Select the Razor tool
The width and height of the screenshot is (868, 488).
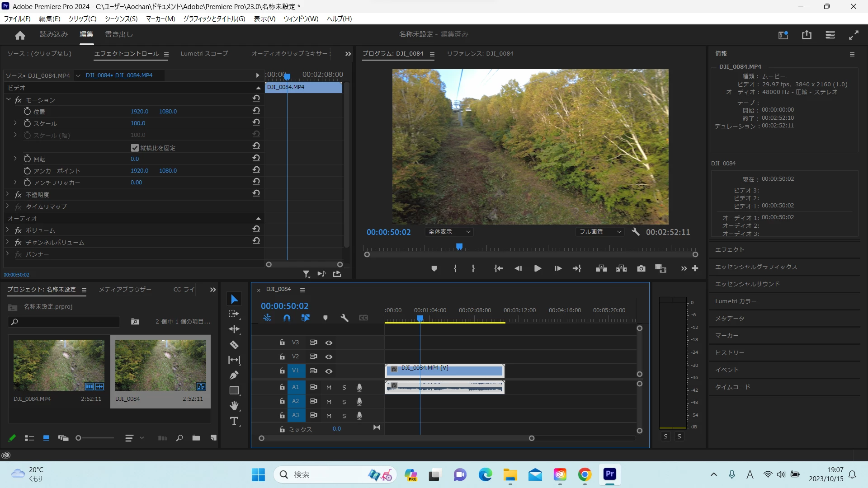[234, 345]
